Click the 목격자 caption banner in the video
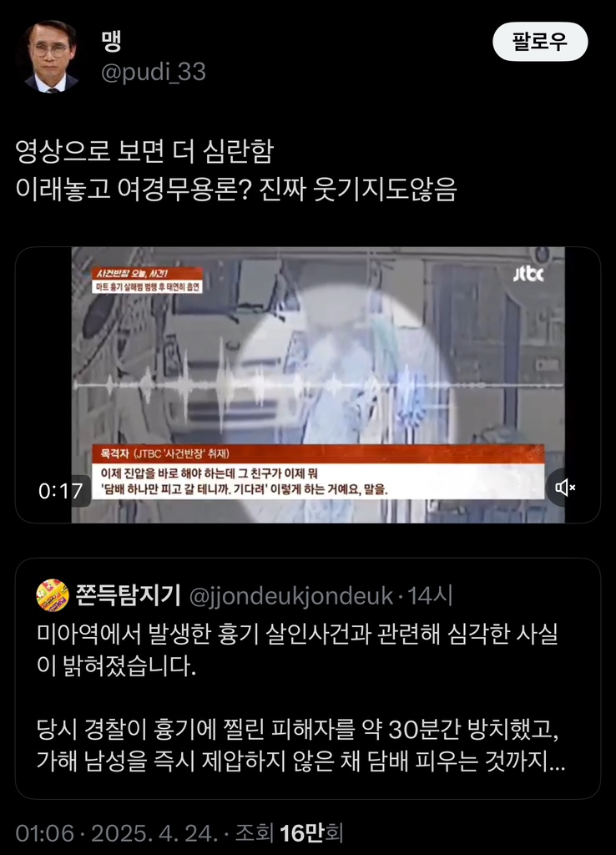The height and width of the screenshot is (855, 616). pos(318,473)
